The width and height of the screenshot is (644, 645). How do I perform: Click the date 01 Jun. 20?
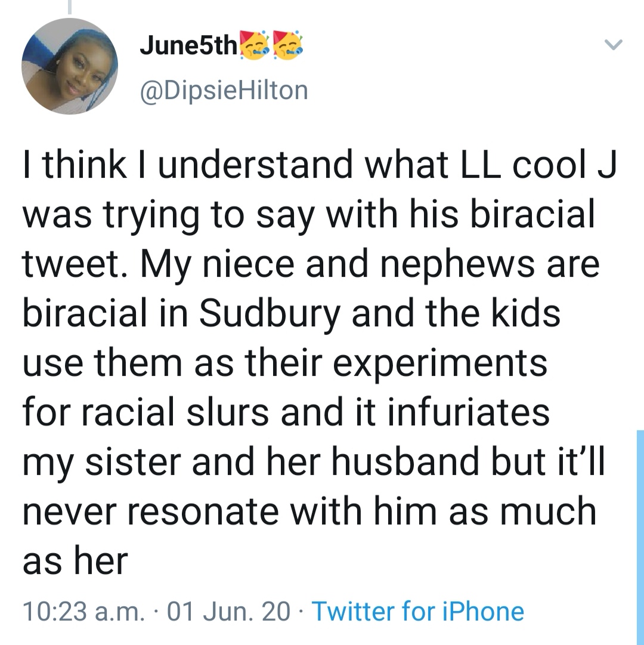point(229,612)
